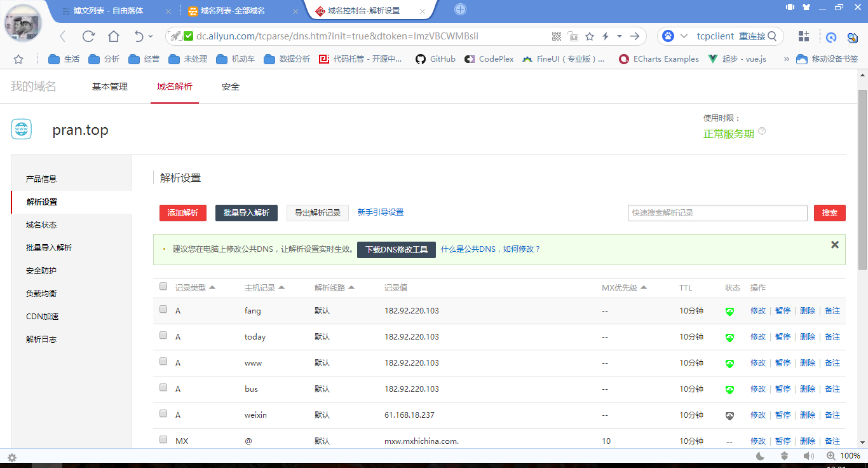Click green status icon for fang record
This screenshot has width=868, height=468.
coord(729,312)
